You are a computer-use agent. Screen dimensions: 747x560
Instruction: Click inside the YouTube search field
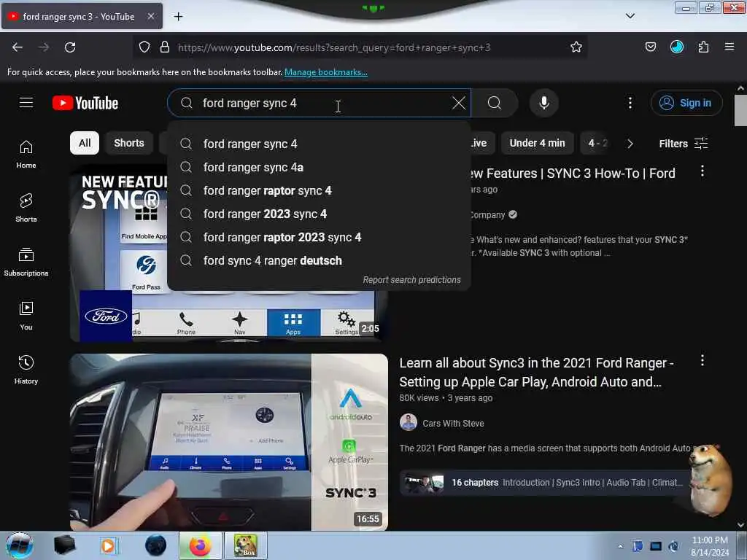pos(319,103)
